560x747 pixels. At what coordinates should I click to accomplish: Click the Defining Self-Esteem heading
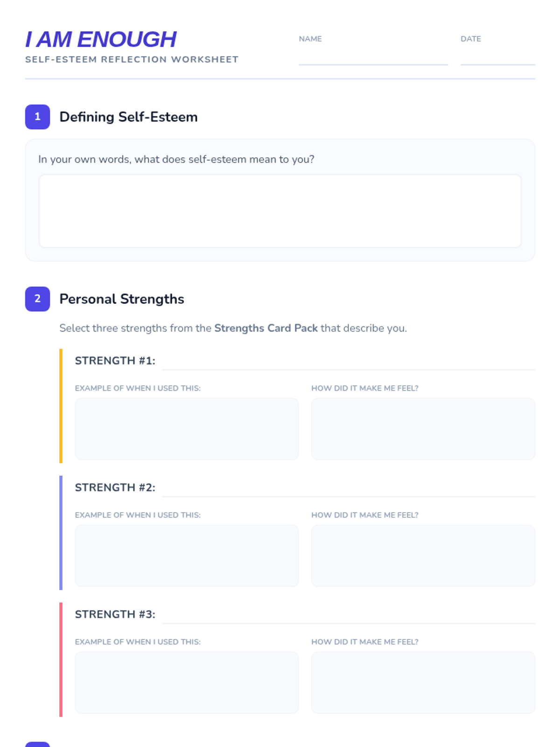(x=128, y=117)
